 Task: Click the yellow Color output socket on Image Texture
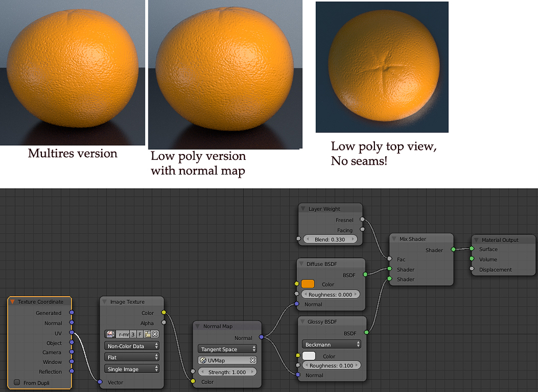point(164,312)
